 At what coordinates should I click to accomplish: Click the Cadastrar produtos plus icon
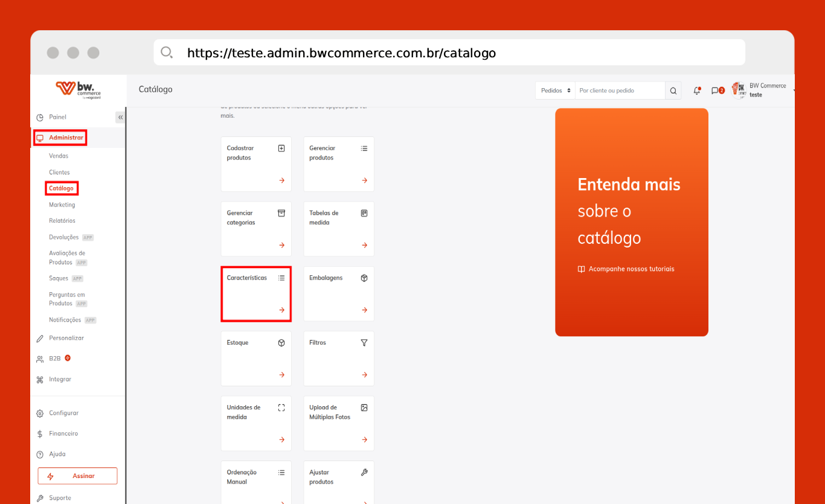[281, 148]
